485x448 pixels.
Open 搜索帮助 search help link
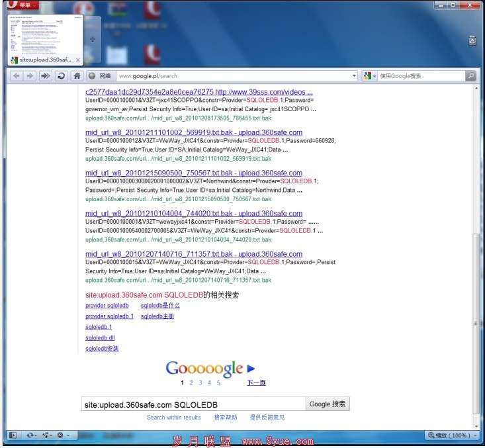point(226,418)
